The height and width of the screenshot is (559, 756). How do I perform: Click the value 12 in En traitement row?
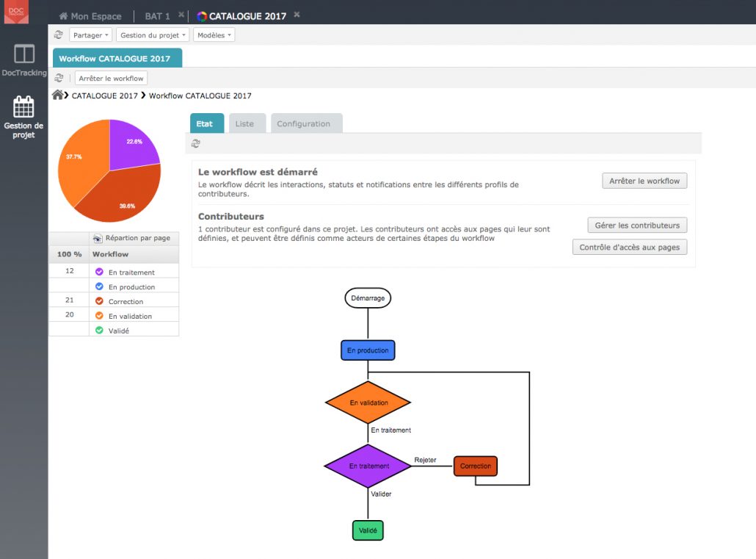[70, 270]
